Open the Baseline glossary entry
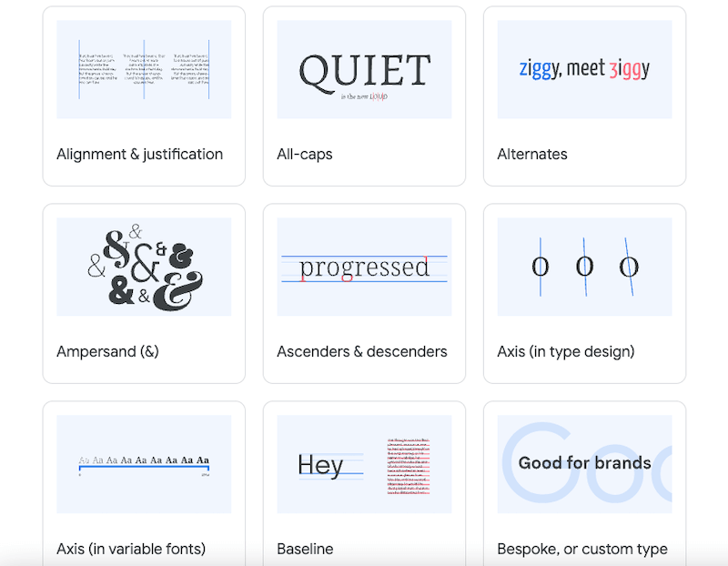728x566 pixels. [305, 549]
